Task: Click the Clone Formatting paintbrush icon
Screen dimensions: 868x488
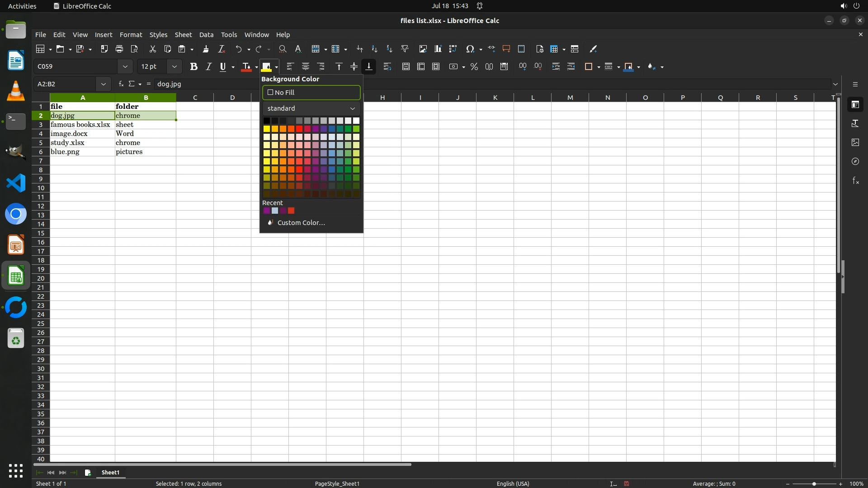Action: (206, 49)
